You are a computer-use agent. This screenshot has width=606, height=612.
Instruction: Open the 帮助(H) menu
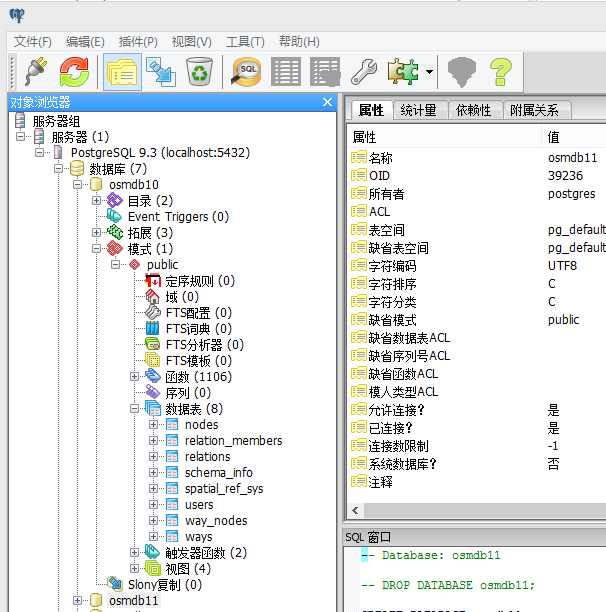(x=299, y=41)
